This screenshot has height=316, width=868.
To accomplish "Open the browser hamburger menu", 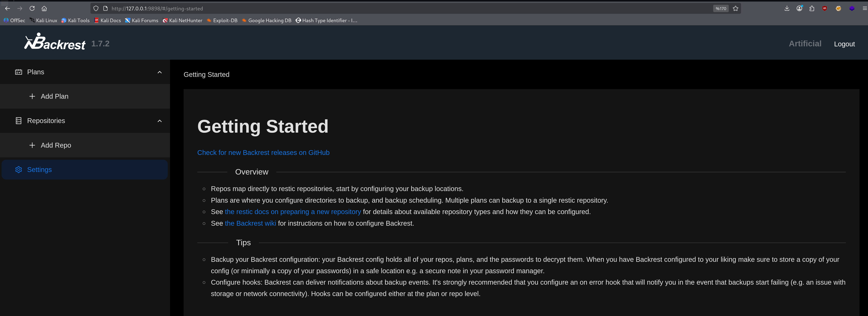I will click(864, 8).
